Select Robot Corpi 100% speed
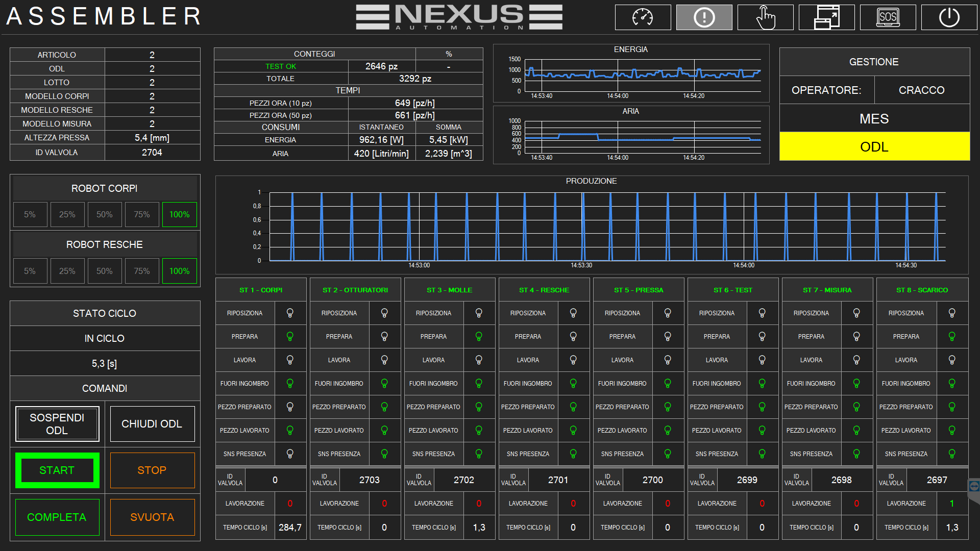 point(179,214)
